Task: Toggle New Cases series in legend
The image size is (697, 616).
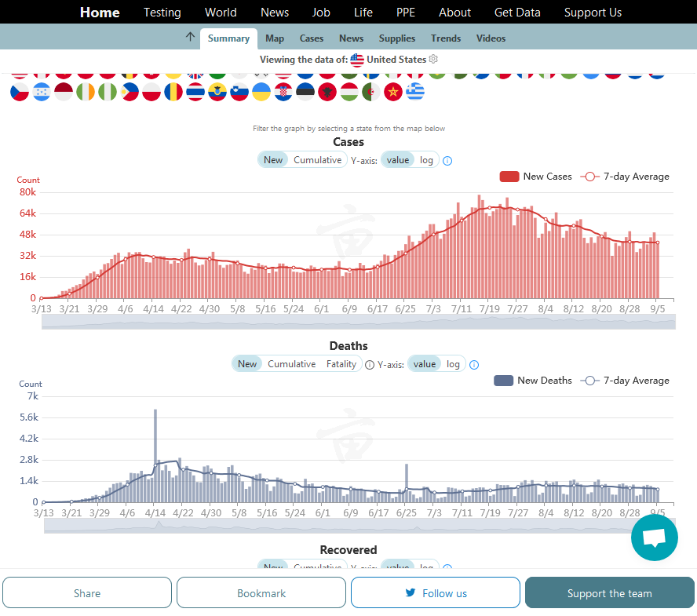Action: (x=535, y=177)
